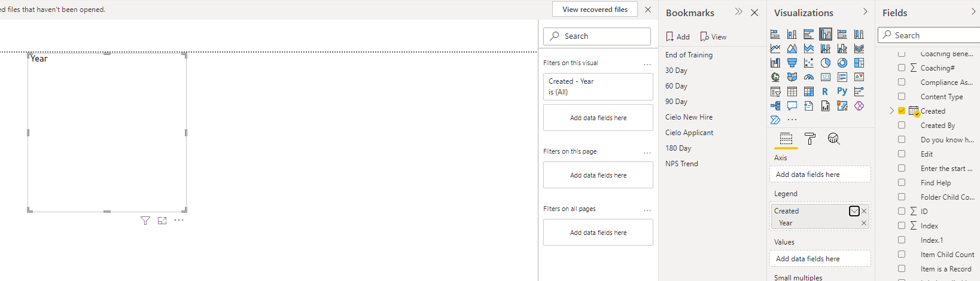The image size is (980, 281).
Task: Choose the Donut chart visualization
Action: pyautogui.click(x=842, y=63)
